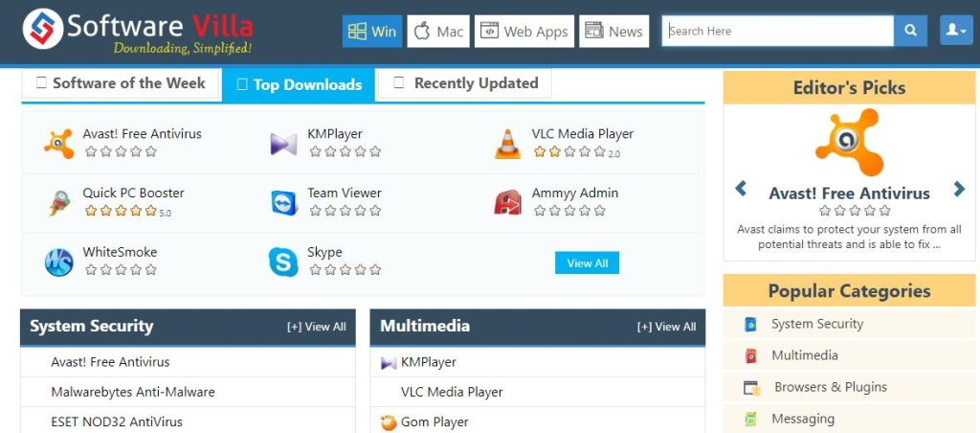This screenshot has width=980, height=433.
Task: Open the News section
Action: (x=613, y=32)
